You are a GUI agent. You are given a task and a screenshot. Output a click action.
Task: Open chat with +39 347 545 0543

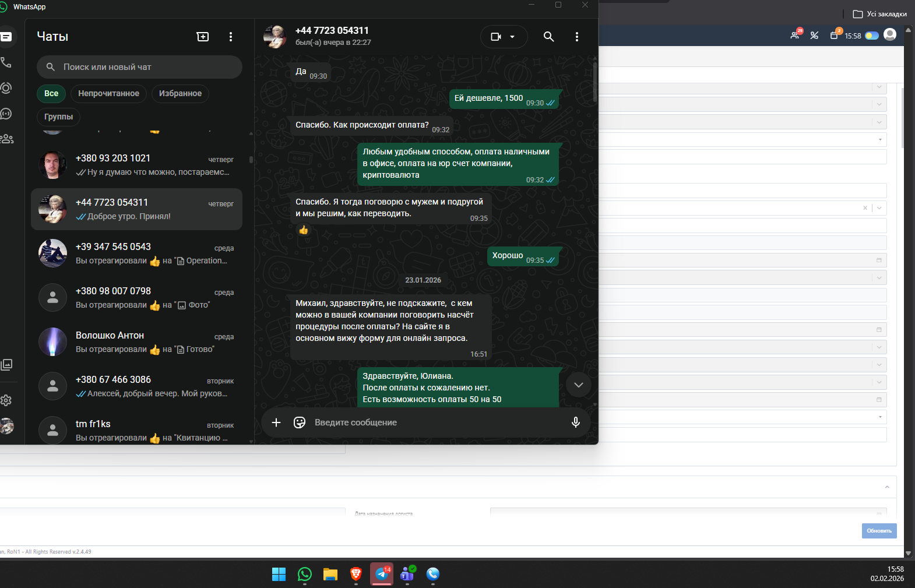tap(136, 253)
